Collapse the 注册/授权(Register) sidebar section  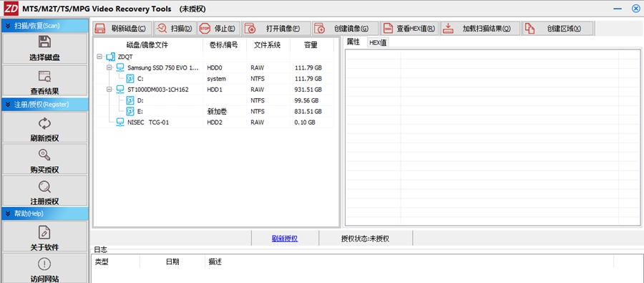click(x=7, y=105)
